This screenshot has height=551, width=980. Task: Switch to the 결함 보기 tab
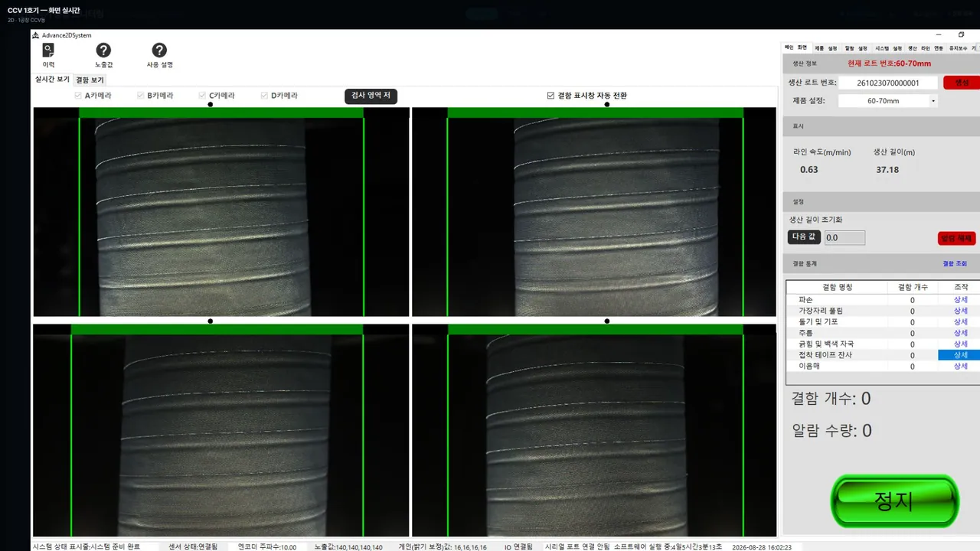90,80
